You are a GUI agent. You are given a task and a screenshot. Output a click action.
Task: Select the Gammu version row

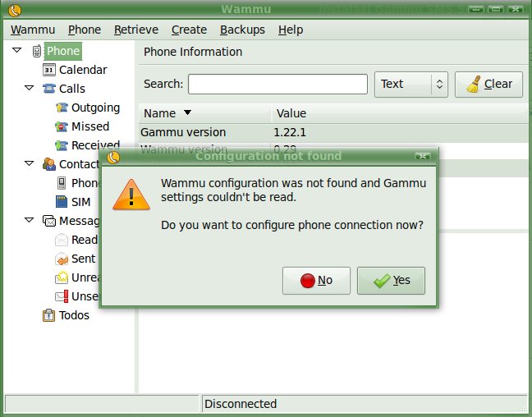333,132
